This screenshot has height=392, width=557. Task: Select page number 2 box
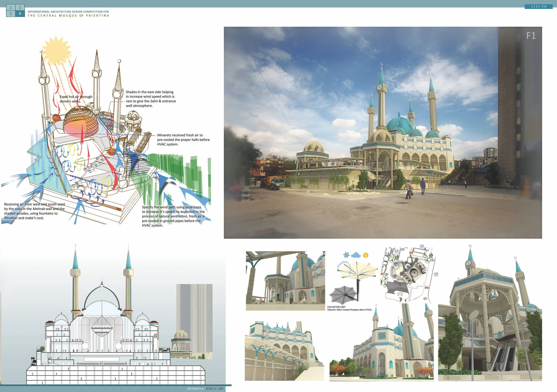pyautogui.click(x=20, y=8)
